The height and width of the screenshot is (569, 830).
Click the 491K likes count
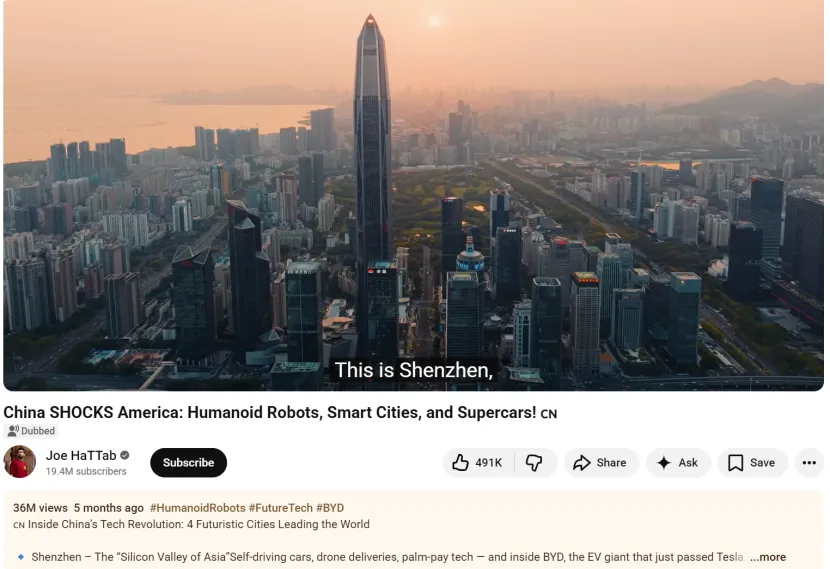click(x=489, y=463)
